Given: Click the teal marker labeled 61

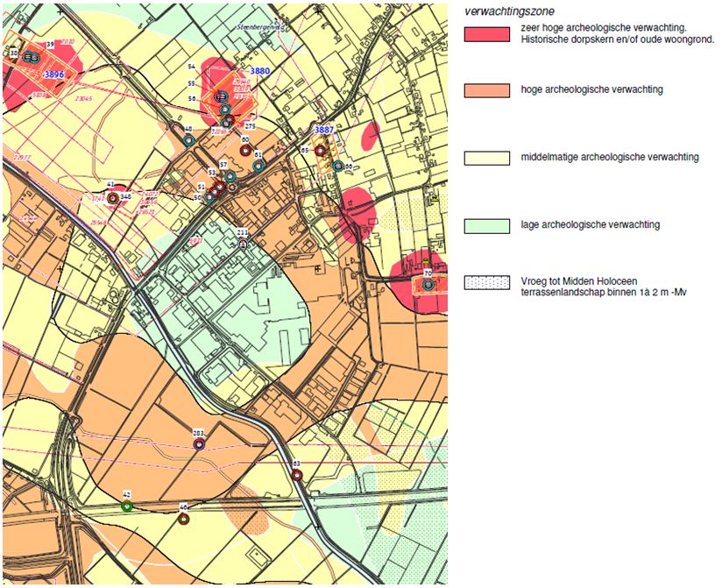Looking at the screenshot, I should 258,165.
